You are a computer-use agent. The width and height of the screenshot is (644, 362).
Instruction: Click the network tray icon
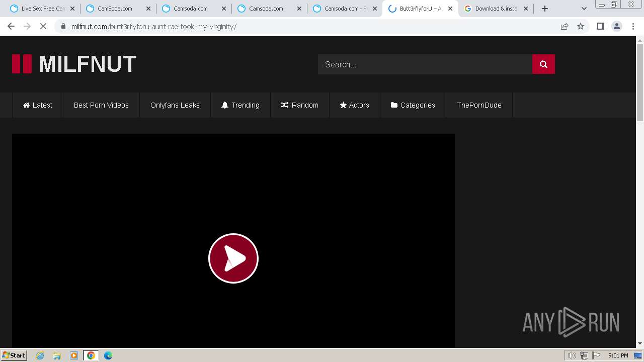pos(584,355)
